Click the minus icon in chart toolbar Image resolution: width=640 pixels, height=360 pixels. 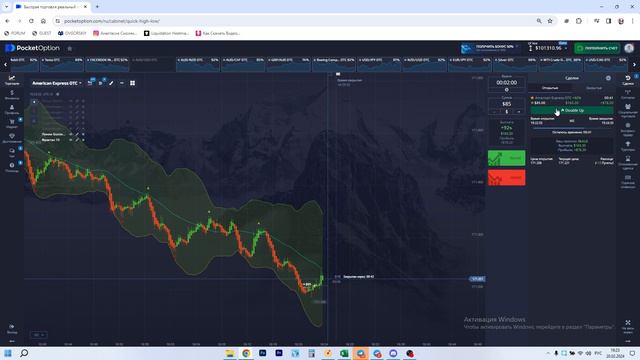122,83
